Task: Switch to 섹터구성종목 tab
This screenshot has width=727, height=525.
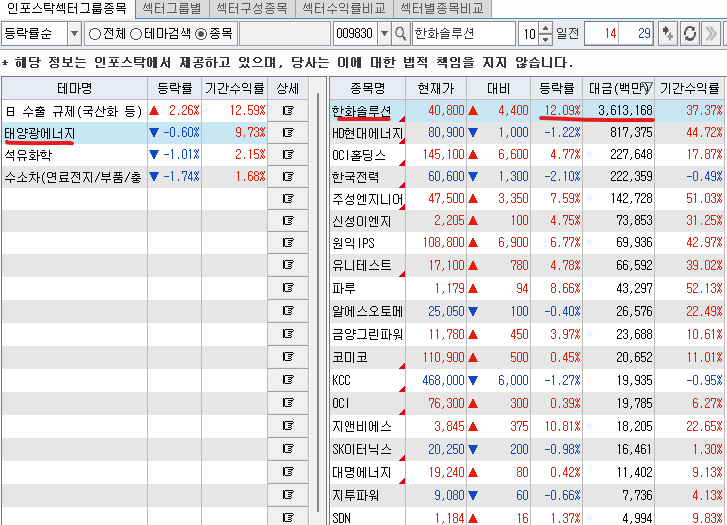Action: 252,8
